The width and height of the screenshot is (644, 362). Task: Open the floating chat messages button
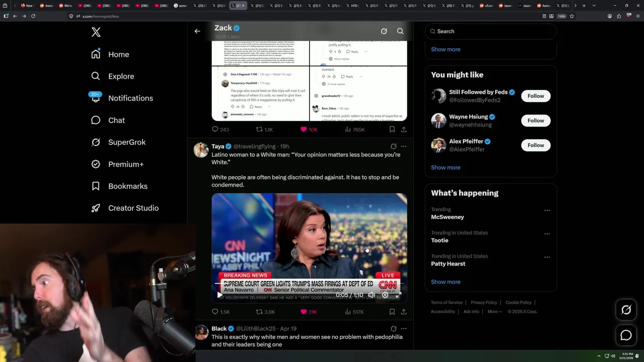point(626,335)
